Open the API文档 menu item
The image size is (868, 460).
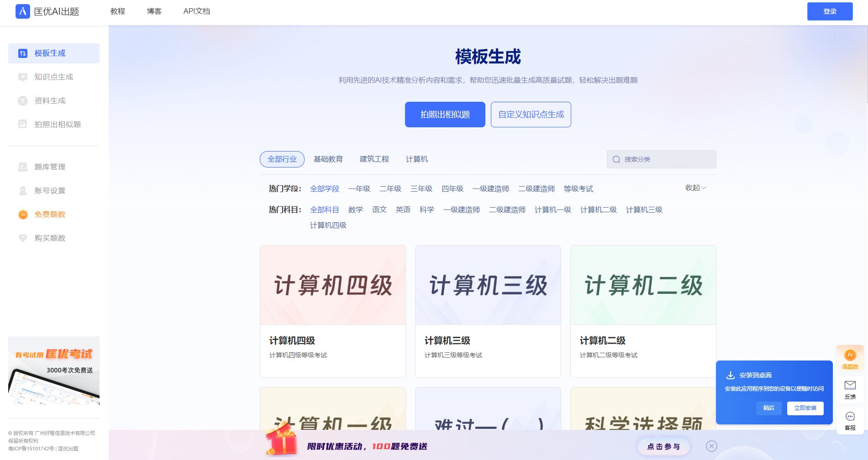[196, 11]
